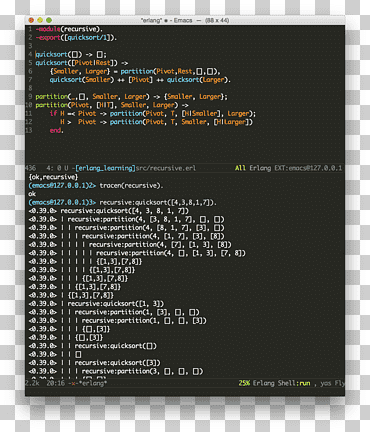The image size is (370, 432).
Task: Click the partition(_,[], Smaller, Larger) clause
Action: pos(131,97)
